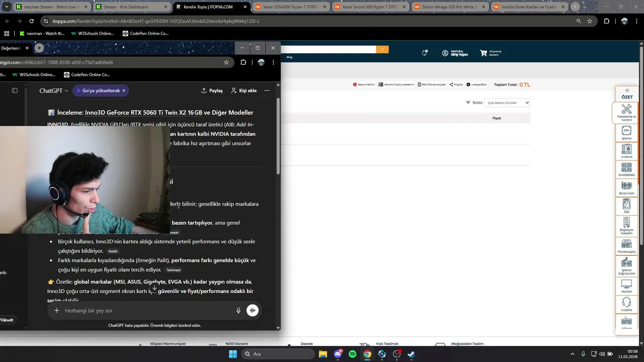Open new tab in front Chrome window

point(39,48)
